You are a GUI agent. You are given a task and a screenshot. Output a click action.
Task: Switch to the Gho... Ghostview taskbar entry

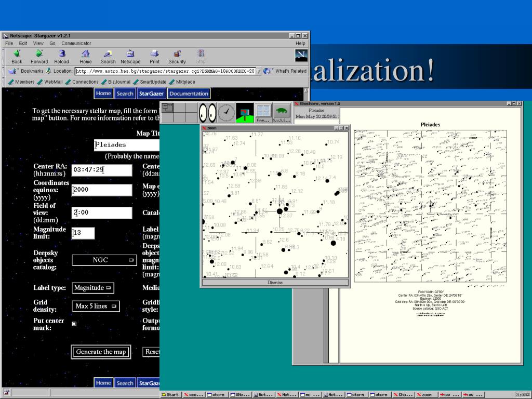tap(403, 395)
